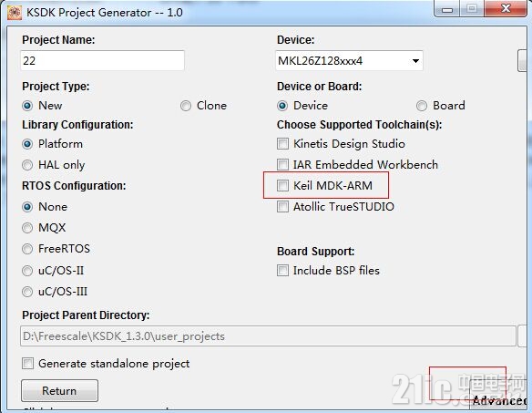Click the Advanced button
The height and width of the screenshot is (413, 532).
tap(499, 400)
